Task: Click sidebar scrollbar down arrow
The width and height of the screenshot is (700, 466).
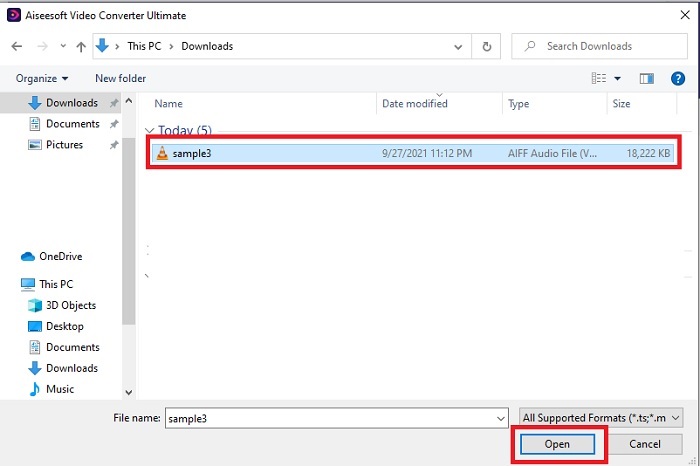Action: click(129, 393)
